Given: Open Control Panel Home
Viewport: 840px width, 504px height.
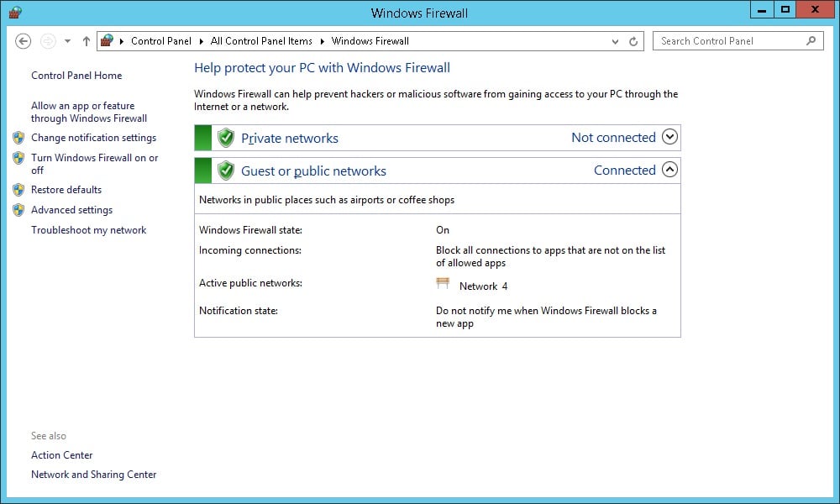Looking at the screenshot, I should tap(76, 76).
